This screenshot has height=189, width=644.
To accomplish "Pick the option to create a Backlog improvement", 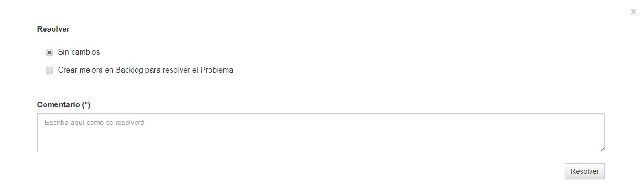I will (49, 71).
